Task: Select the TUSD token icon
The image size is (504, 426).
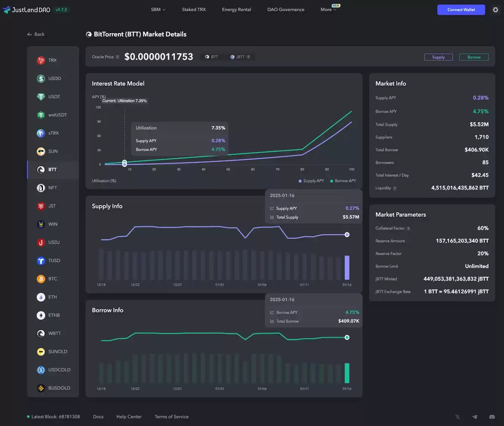Action: [x=41, y=260]
